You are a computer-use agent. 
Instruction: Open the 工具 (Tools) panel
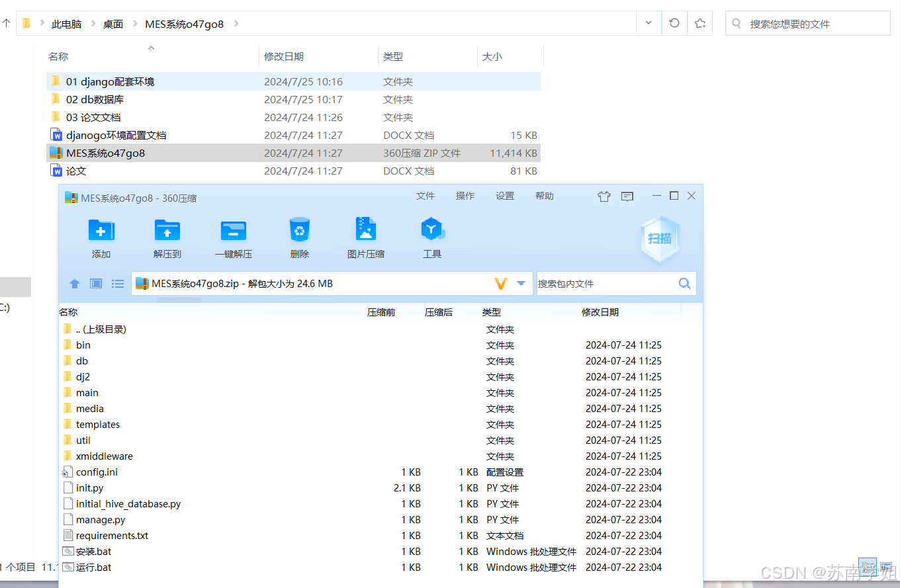coord(432,237)
